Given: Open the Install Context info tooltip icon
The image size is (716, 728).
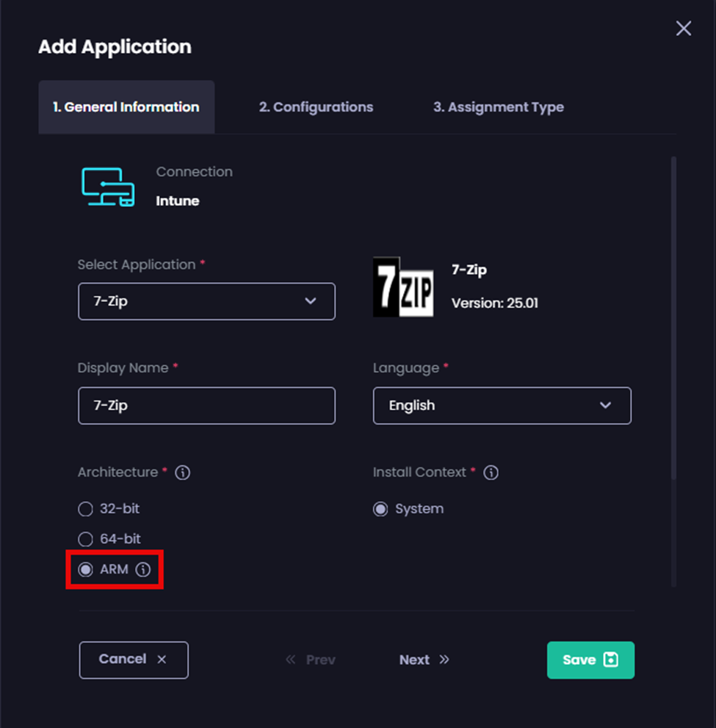Looking at the screenshot, I should coord(491,472).
